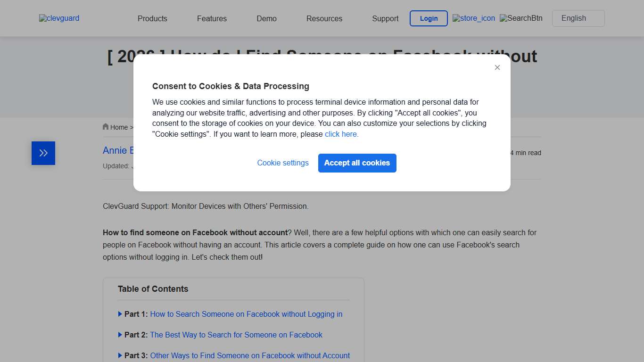Expand the sidebar double-arrow icon

[x=43, y=153]
